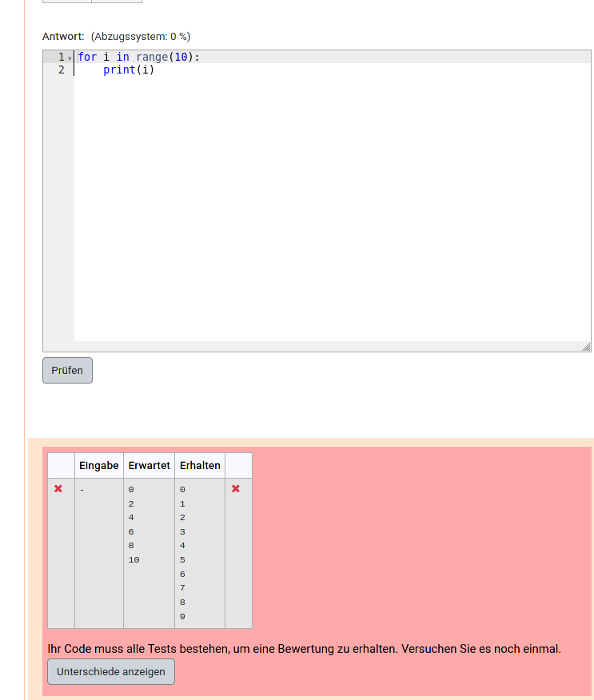Collapse the for loop with the fold arrow
This screenshot has height=700, width=594.
click(70, 58)
